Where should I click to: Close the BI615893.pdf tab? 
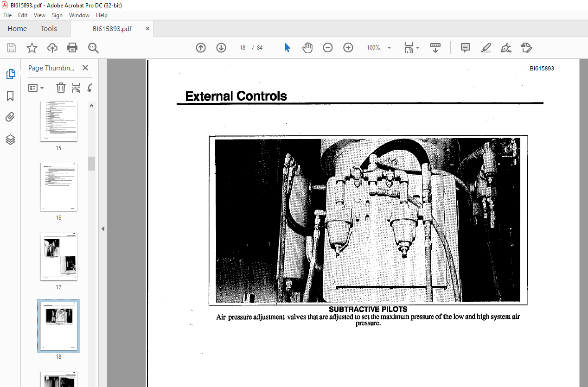coord(148,29)
